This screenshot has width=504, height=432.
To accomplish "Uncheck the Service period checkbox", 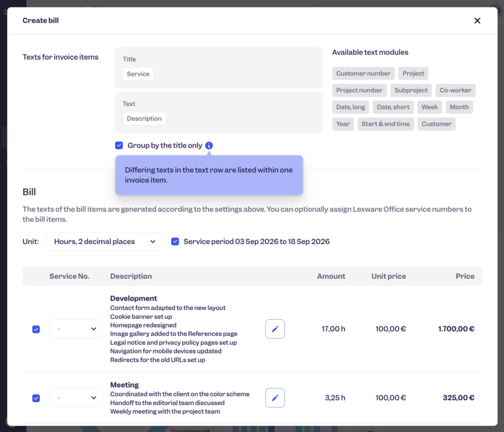I will [x=175, y=242].
